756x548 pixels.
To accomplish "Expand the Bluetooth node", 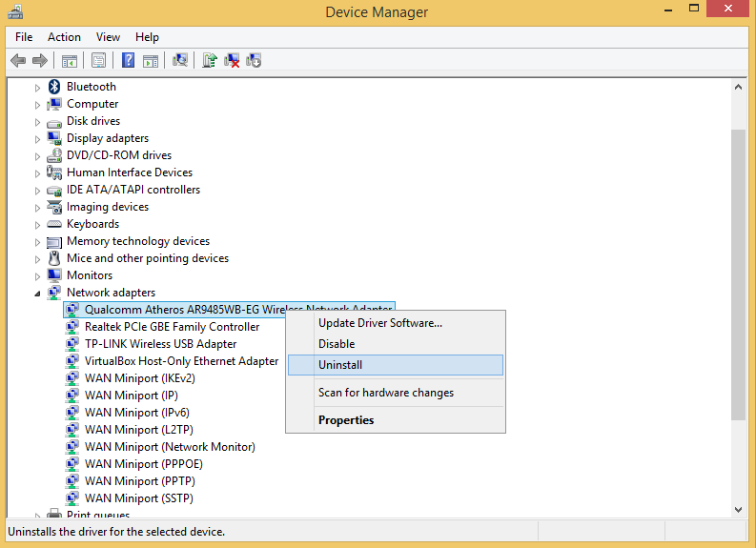I will 37,88.
